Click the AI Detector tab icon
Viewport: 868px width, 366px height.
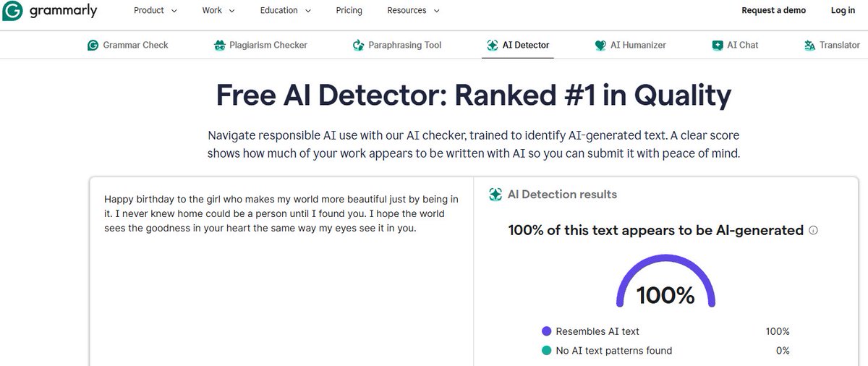pos(493,45)
